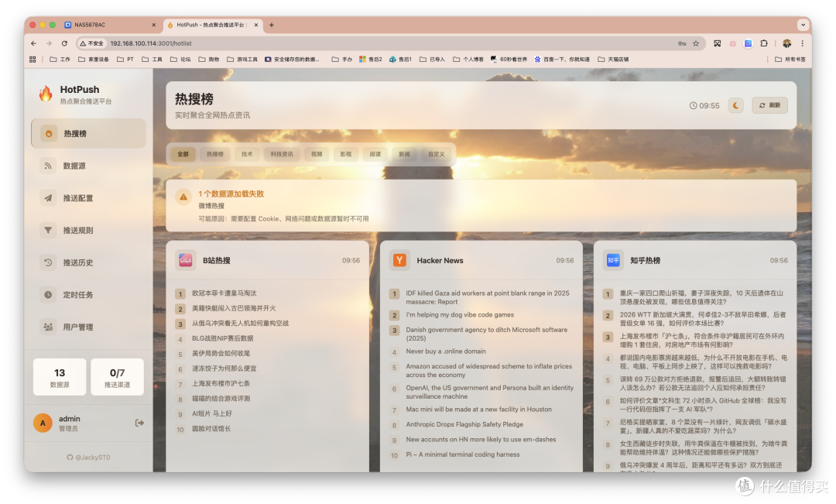
Task: Click the password key icon in address bar
Action: point(682,43)
